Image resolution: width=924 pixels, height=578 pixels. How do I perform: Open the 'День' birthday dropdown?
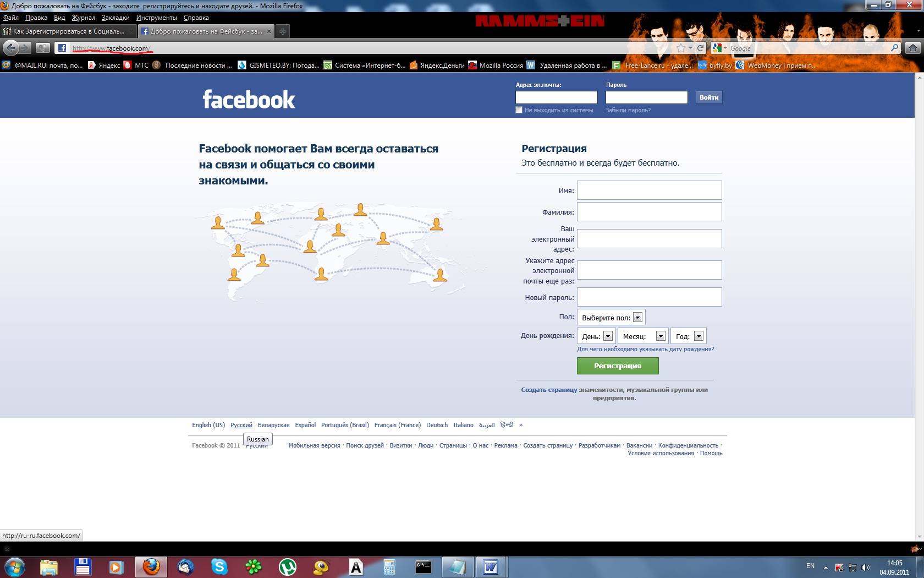coord(596,336)
